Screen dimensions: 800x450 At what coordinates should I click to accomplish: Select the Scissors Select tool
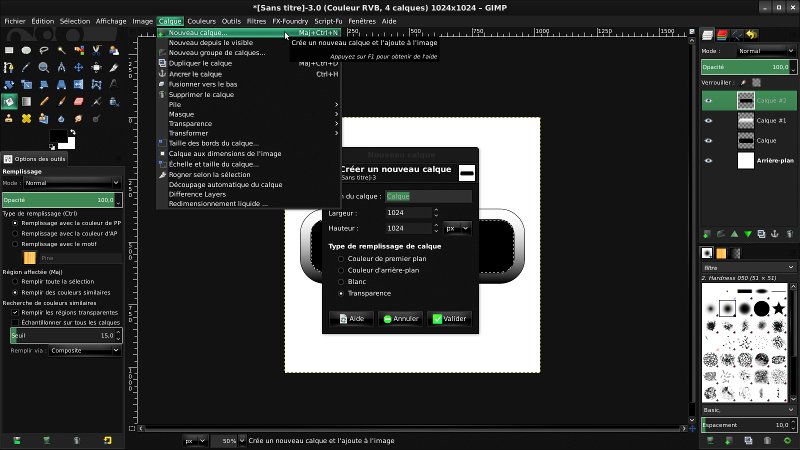(x=96, y=50)
